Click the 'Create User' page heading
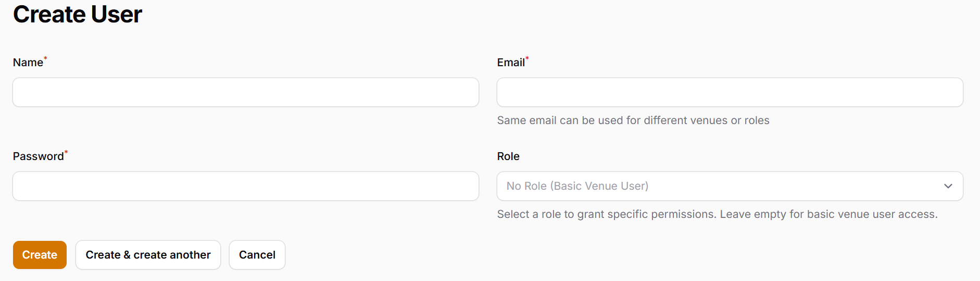The width and height of the screenshot is (980, 281). click(x=78, y=14)
